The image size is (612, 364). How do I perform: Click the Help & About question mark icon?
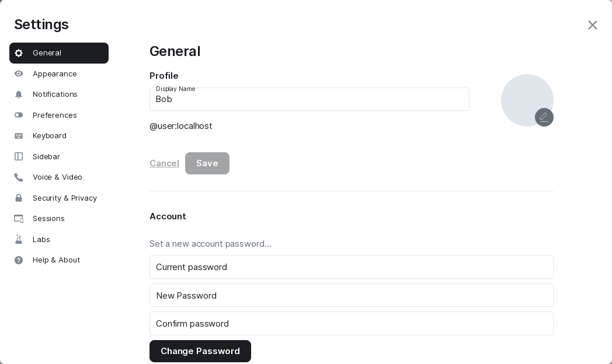coord(19,260)
